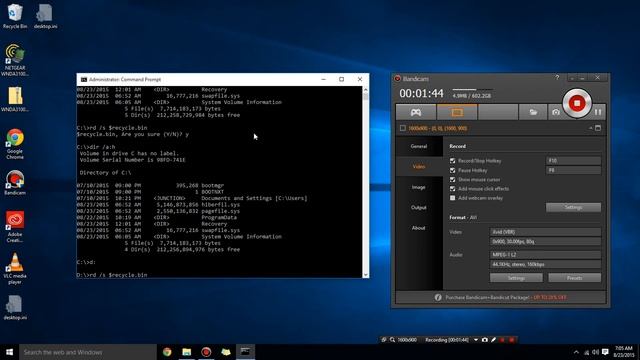Switch to Bandicam taskbar button
The height and width of the screenshot is (360, 640).
tap(206, 352)
